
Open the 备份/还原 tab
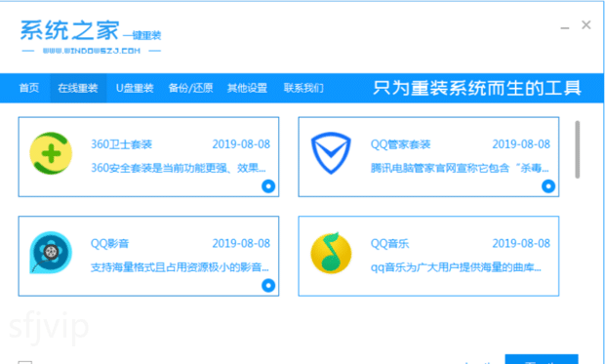[x=190, y=88]
